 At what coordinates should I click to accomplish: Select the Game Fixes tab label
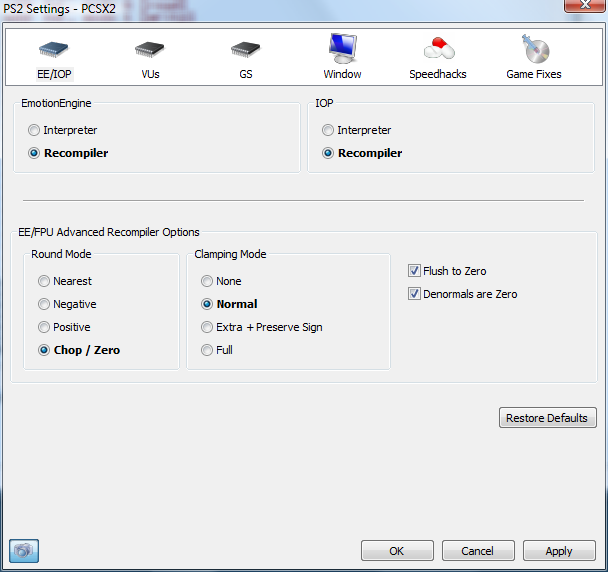(534, 74)
